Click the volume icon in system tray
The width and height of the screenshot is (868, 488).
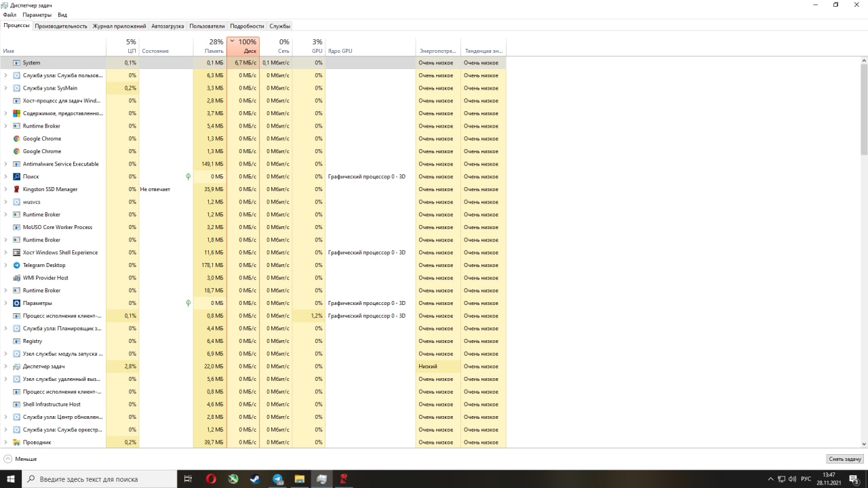(791, 479)
